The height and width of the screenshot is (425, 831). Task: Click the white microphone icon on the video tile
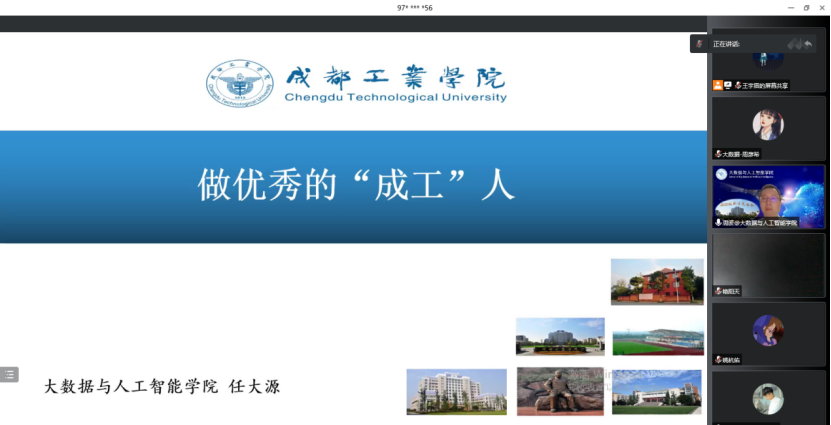718,223
